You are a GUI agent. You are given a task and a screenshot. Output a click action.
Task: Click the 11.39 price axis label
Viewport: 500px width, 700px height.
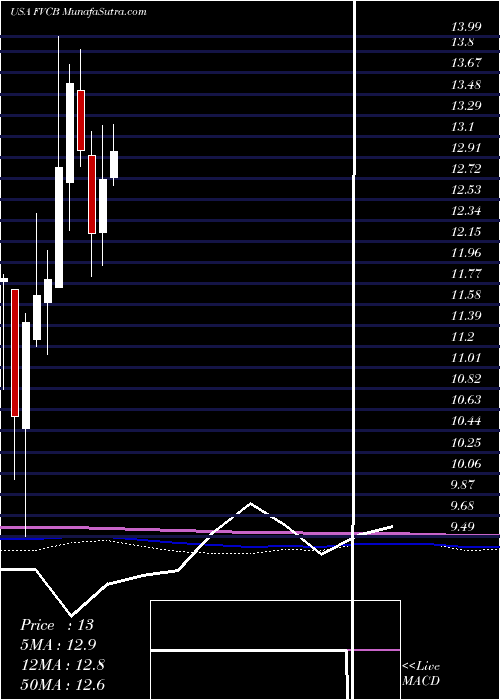466,316
